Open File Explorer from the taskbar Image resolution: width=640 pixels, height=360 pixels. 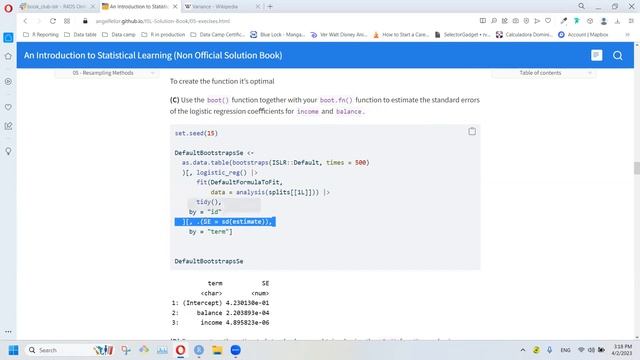217,350
